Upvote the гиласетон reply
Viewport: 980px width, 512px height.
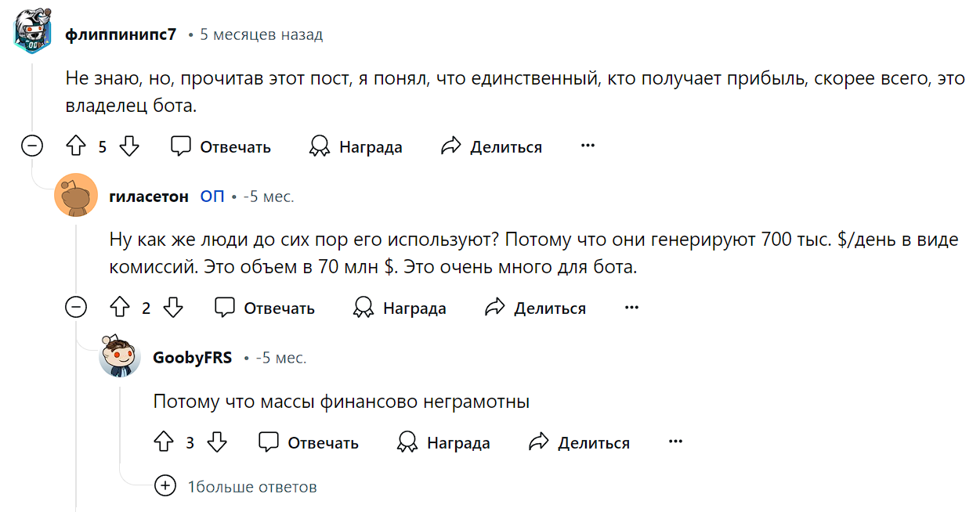[120, 308]
